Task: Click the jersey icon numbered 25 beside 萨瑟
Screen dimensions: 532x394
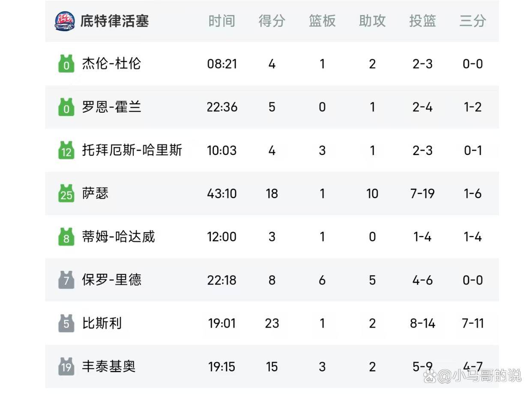Action: click(x=66, y=193)
